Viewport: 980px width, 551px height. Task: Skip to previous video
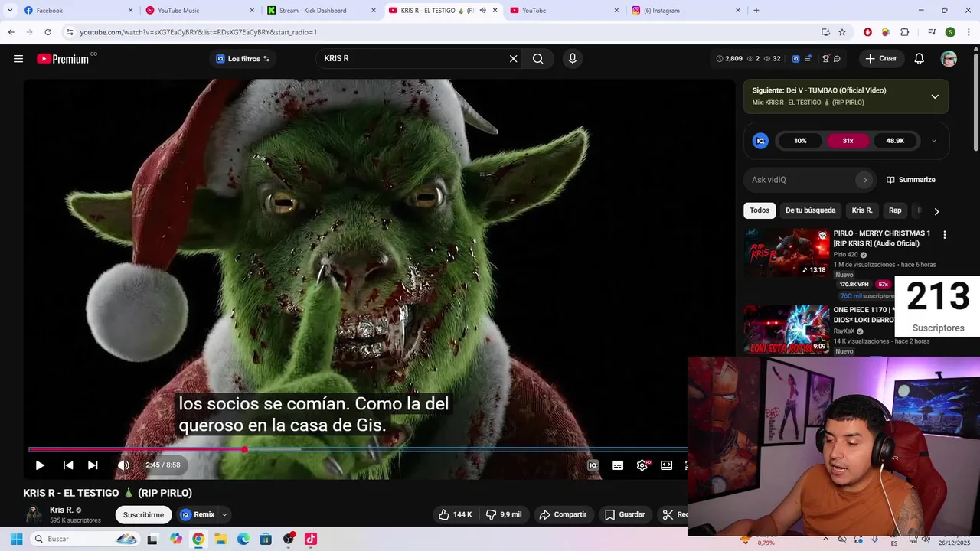point(68,465)
